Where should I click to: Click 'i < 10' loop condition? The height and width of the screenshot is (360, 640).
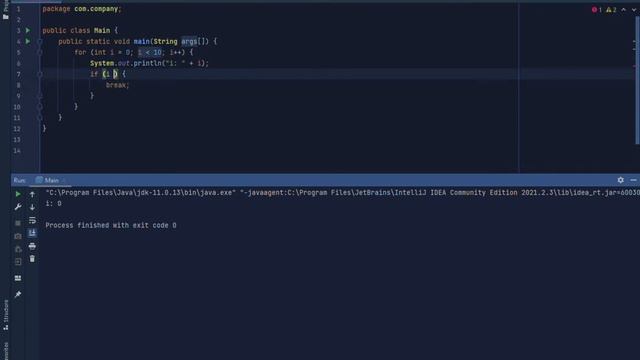[149, 52]
